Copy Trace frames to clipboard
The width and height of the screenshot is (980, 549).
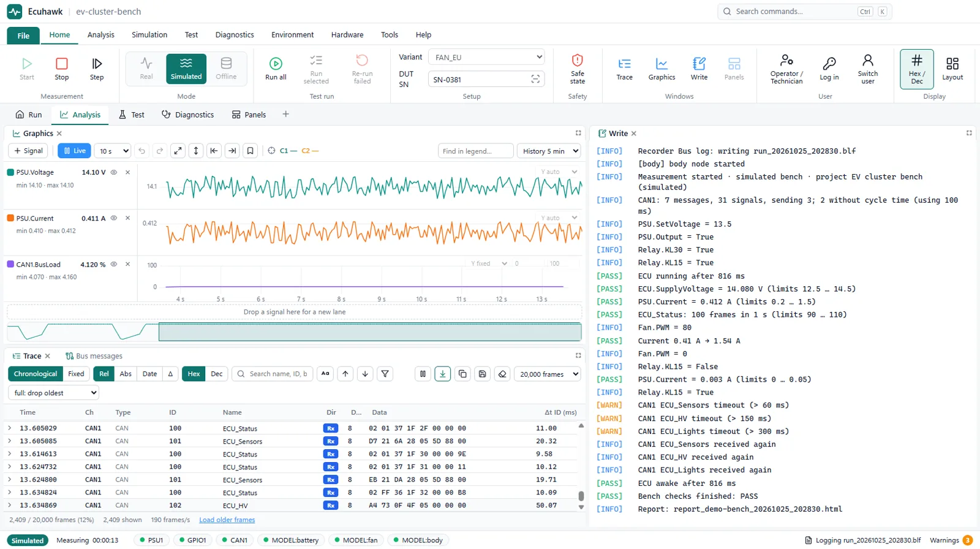(462, 374)
